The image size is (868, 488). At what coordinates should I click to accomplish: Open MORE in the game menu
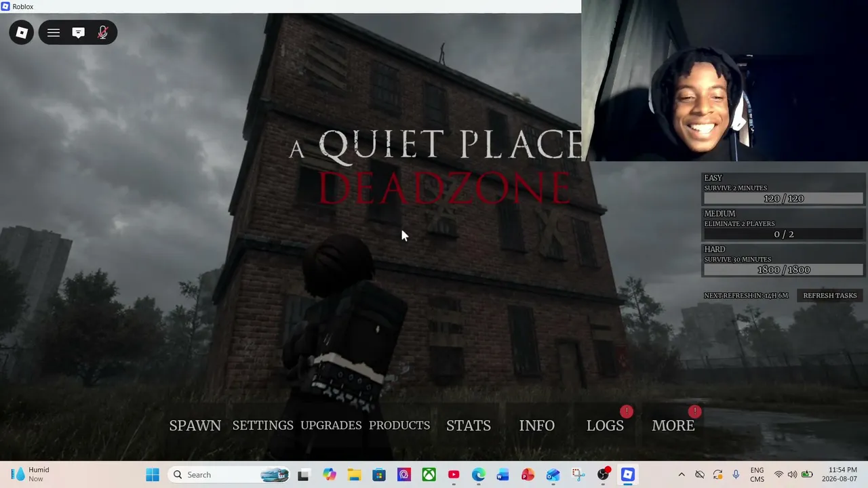(673, 426)
